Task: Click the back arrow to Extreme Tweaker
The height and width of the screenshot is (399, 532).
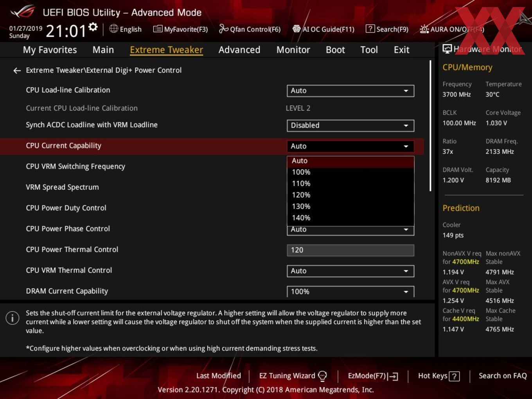Action: click(17, 70)
